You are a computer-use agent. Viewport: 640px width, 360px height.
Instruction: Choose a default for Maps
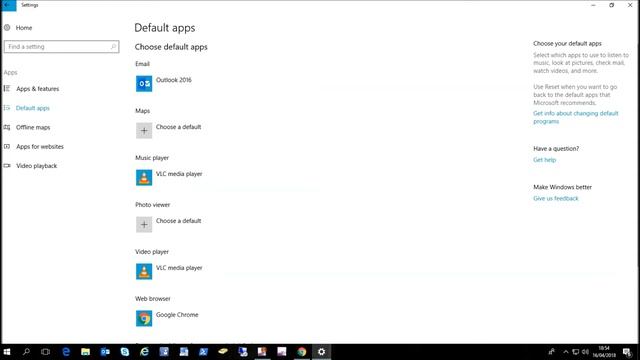[178, 127]
